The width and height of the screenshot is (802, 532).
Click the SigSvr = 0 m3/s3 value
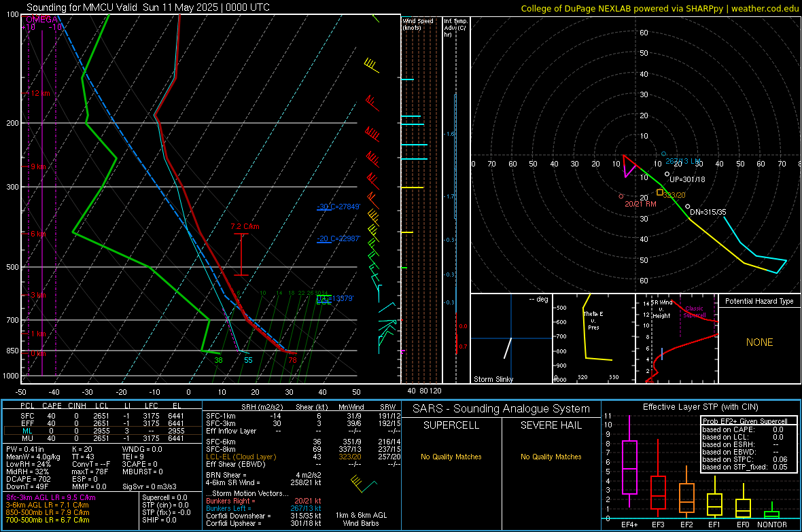pos(150,487)
